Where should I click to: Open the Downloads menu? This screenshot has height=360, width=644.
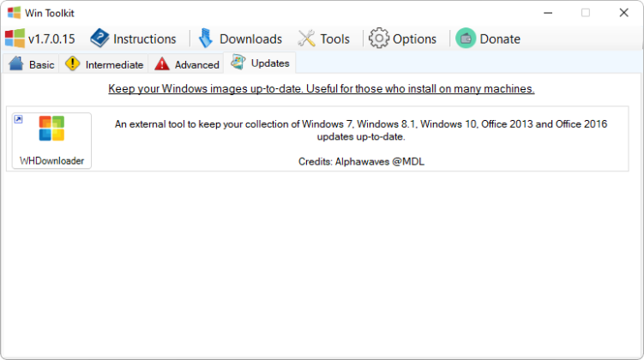pos(241,39)
